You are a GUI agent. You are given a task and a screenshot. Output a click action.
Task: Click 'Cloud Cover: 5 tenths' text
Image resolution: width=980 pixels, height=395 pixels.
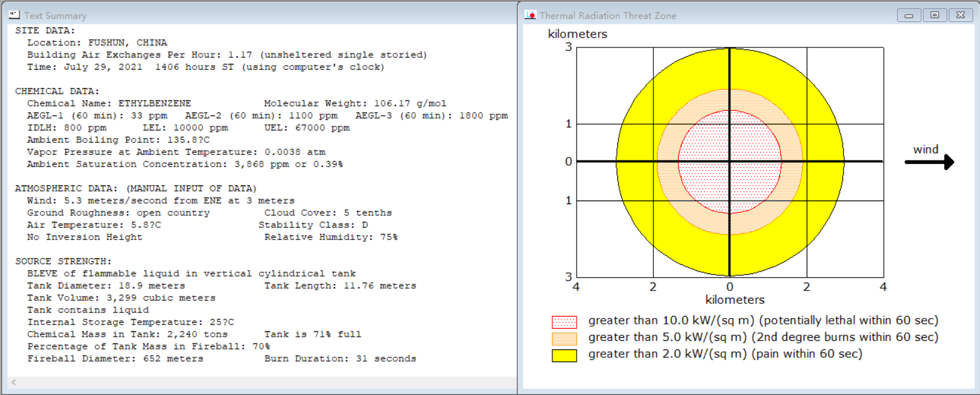pyautogui.click(x=328, y=213)
